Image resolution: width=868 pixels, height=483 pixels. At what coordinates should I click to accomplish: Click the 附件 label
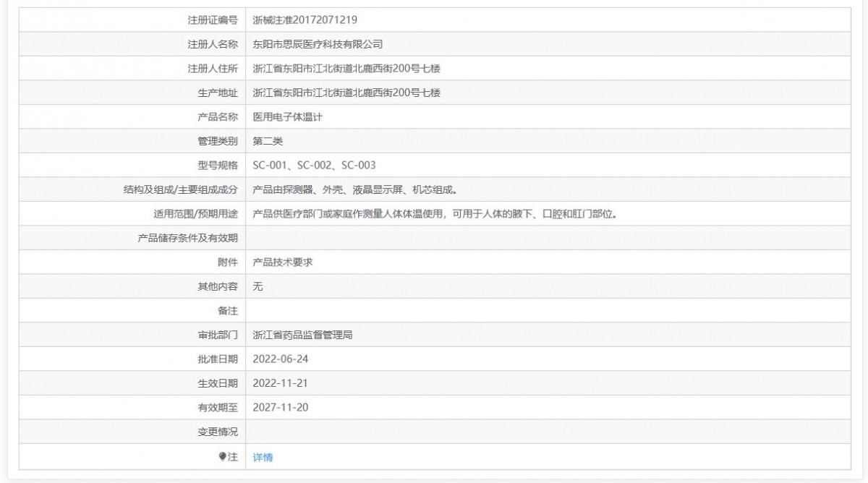pyautogui.click(x=228, y=262)
